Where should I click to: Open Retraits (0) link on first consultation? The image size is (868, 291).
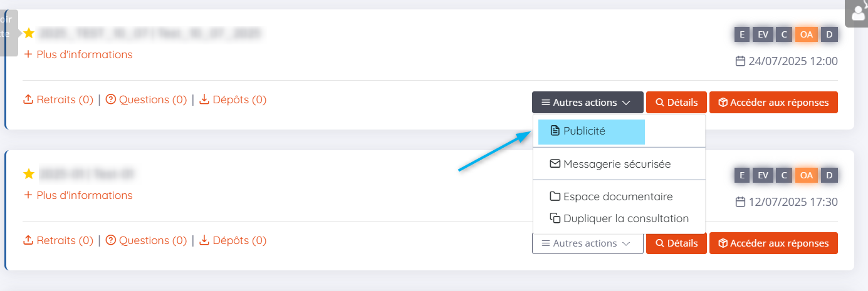[58, 100]
